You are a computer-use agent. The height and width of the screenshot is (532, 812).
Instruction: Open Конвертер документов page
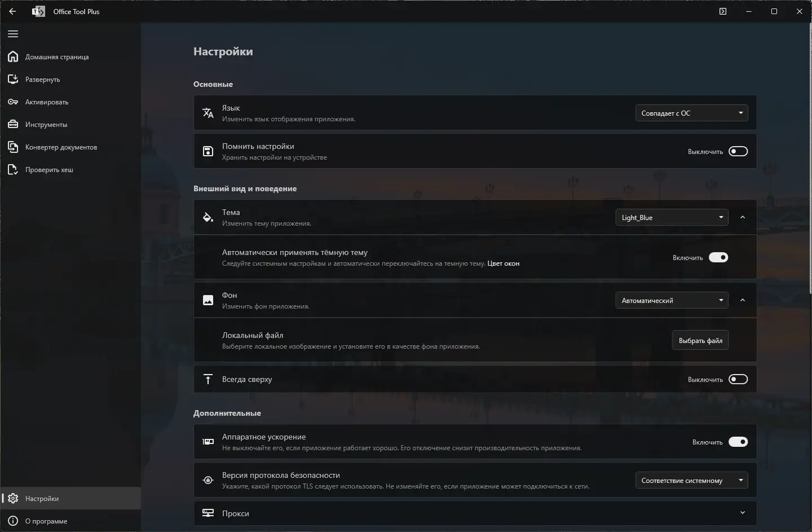[x=70, y=147]
